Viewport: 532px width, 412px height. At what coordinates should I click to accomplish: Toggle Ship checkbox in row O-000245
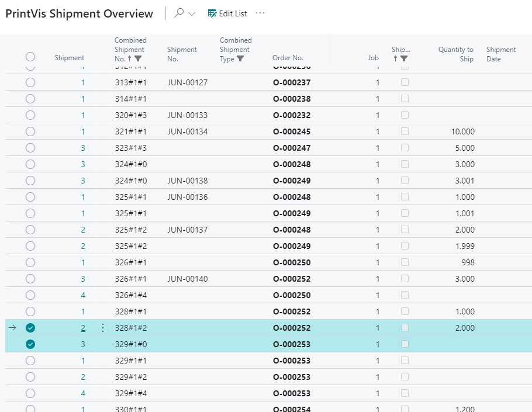coord(405,131)
